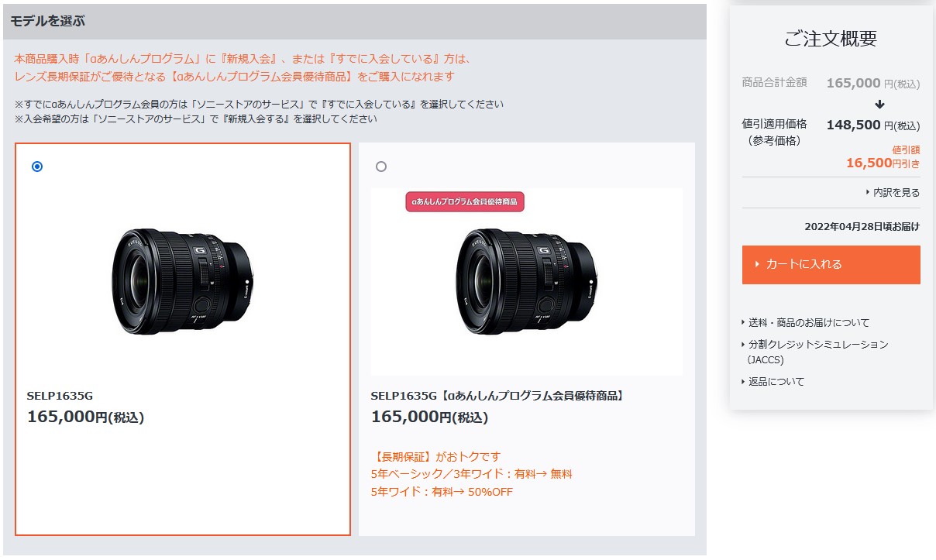Click the pink αあんしんプログラム会員優待商品 badge

click(x=465, y=201)
